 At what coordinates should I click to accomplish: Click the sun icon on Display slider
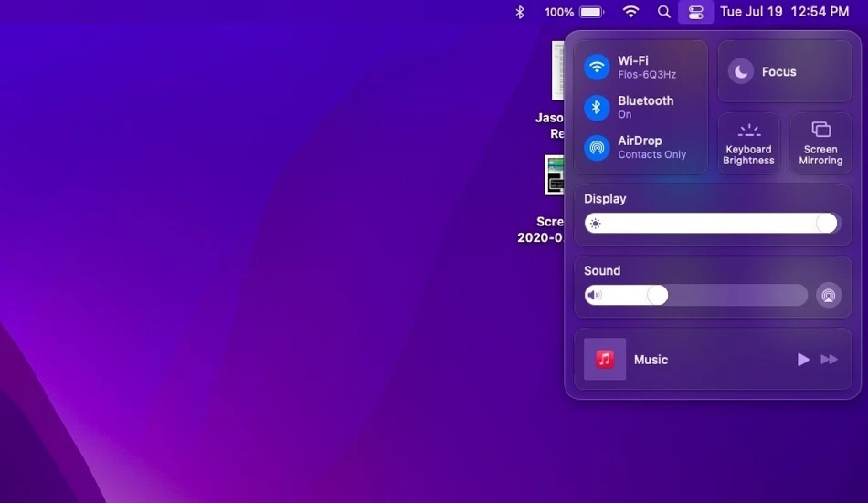point(595,224)
